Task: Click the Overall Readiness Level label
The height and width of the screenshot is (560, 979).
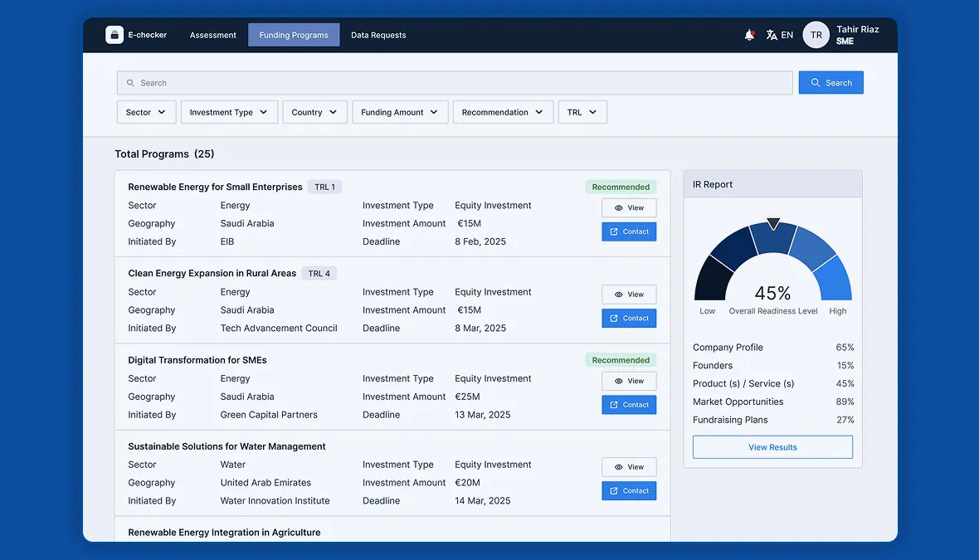Action: tap(773, 311)
